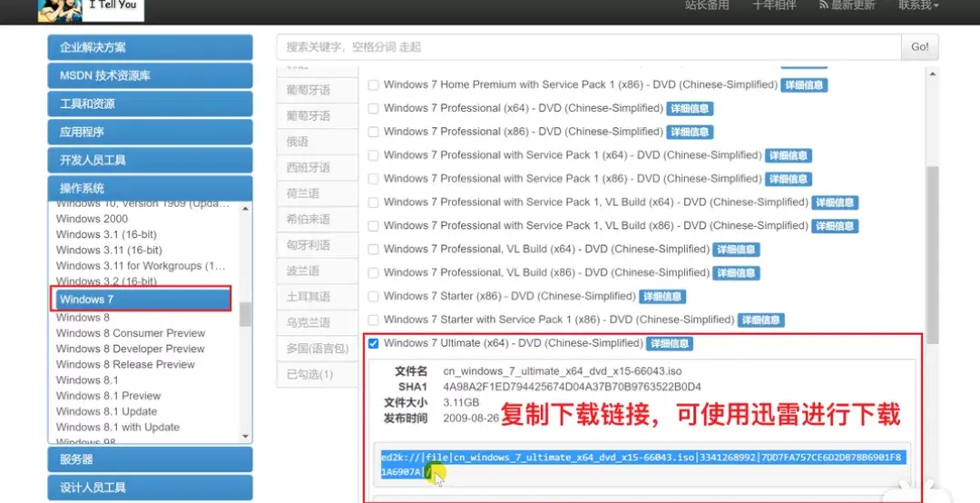The width and height of the screenshot is (980, 503).
Task: Expand the 开发人员工具 section
Action: point(150,160)
